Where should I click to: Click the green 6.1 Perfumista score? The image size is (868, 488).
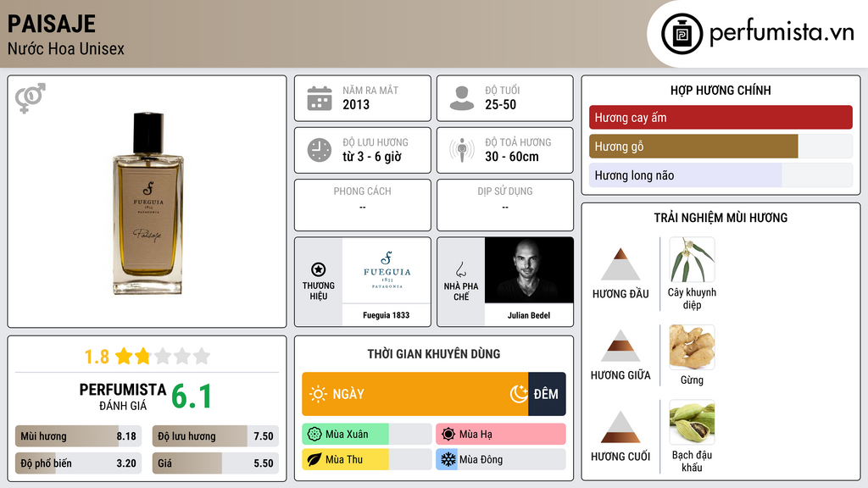pos(192,396)
